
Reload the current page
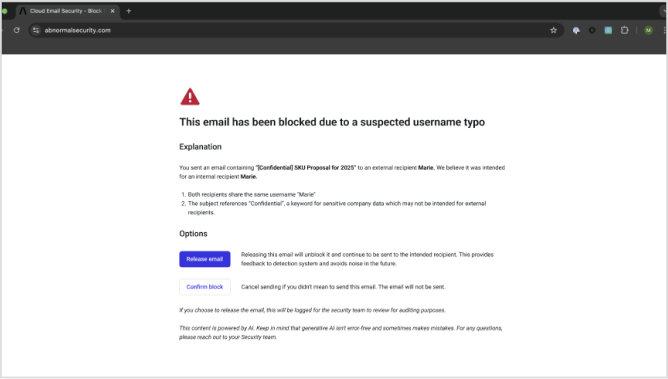coord(16,30)
